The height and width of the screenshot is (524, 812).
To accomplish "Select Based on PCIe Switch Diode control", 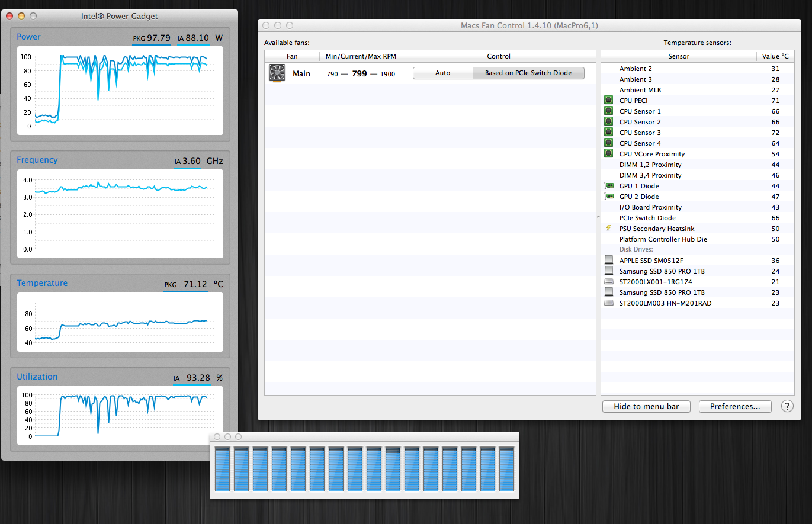I will [528, 73].
